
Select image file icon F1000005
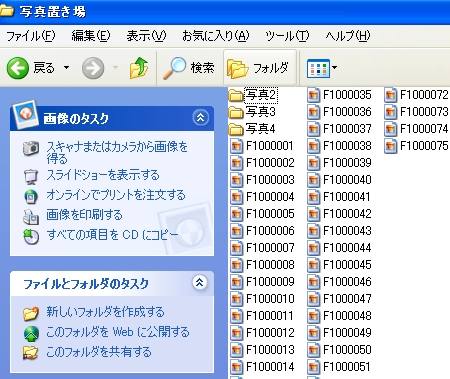point(236,214)
